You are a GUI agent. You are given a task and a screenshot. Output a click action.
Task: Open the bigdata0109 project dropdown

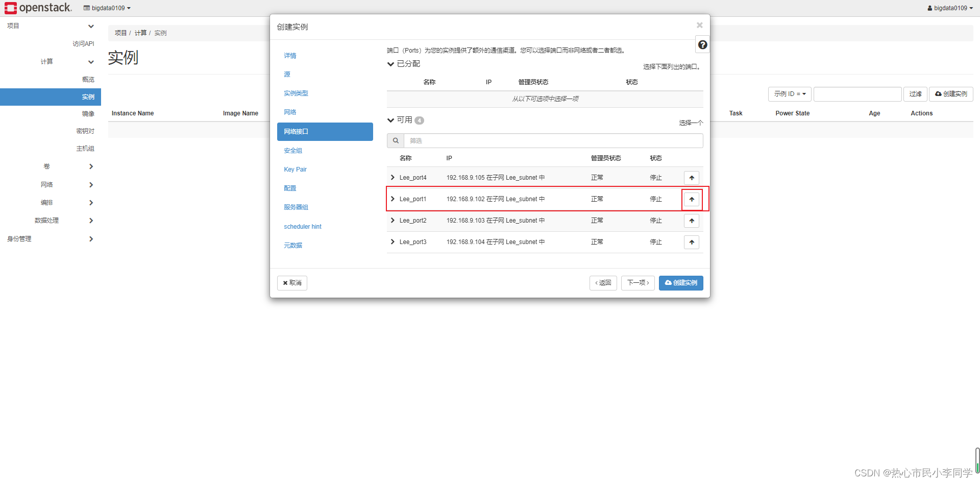[x=107, y=8]
